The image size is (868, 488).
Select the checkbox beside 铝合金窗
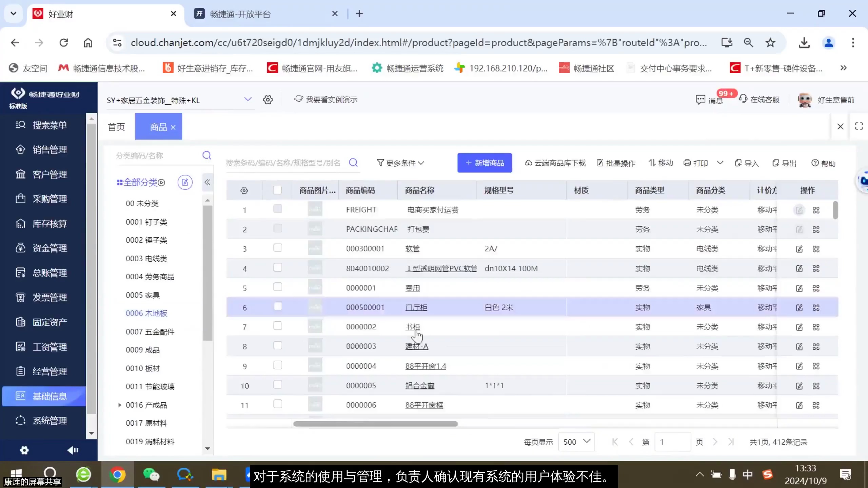277,385
